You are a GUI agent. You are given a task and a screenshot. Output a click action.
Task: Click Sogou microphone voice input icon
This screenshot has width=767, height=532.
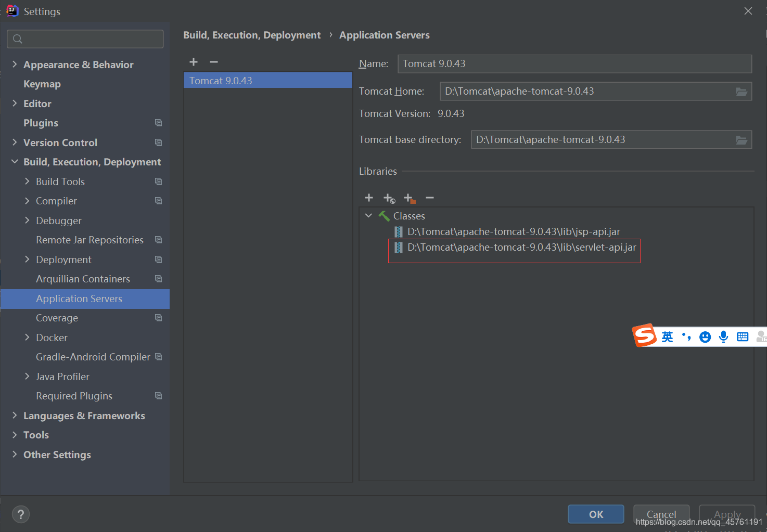tap(723, 337)
